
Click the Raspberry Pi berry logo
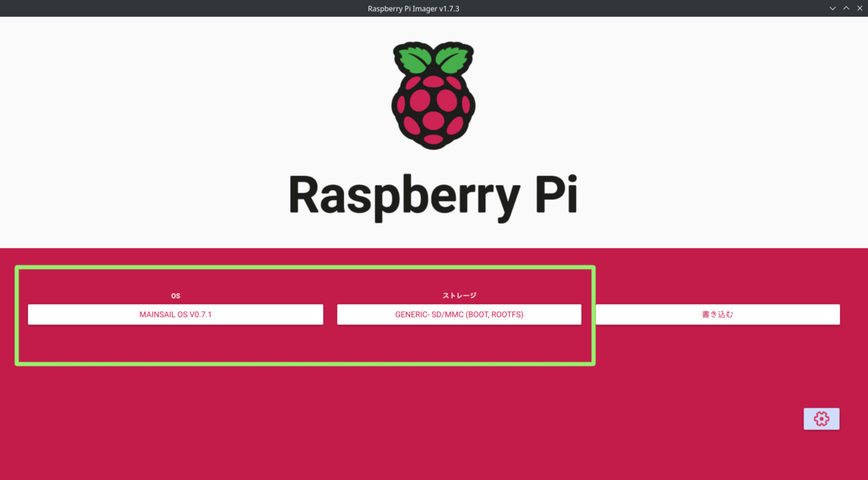(x=433, y=95)
